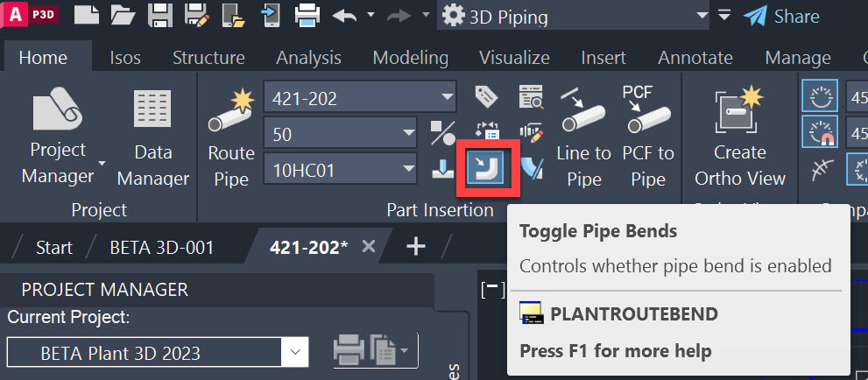The height and width of the screenshot is (380, 868).
Task: Open the Redo history dropdown arrow
Action: point(425,15)
